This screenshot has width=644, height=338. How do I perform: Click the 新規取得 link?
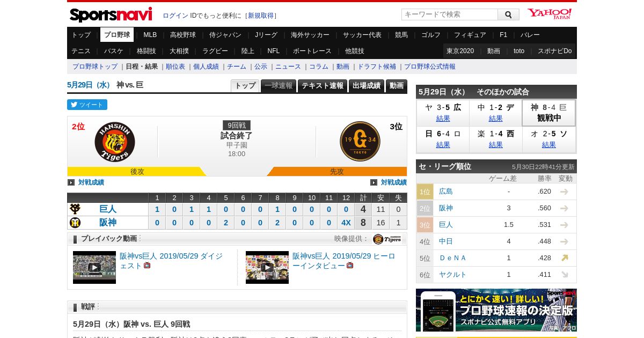261,16
